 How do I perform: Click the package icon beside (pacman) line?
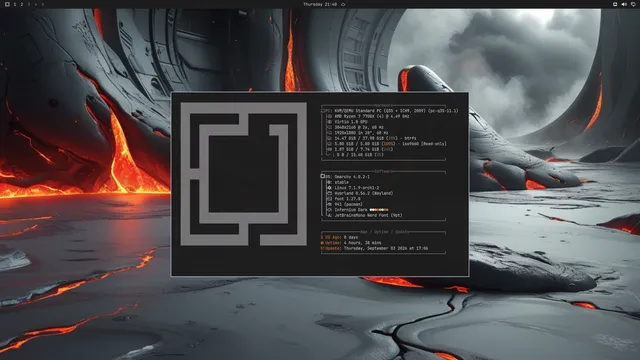(x=330, y=204)
